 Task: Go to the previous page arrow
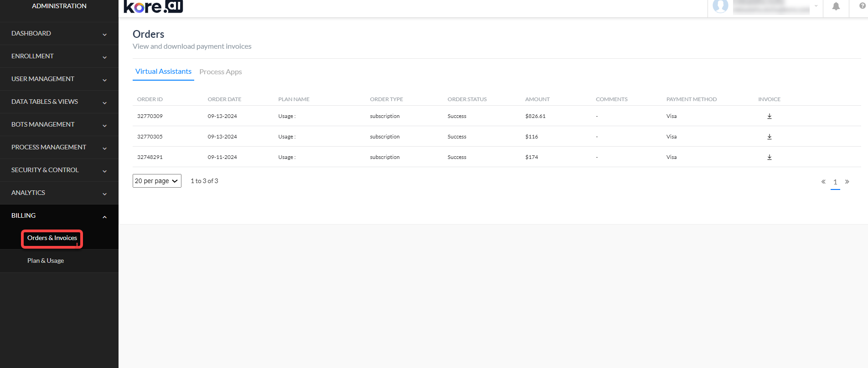click(823, 182)
